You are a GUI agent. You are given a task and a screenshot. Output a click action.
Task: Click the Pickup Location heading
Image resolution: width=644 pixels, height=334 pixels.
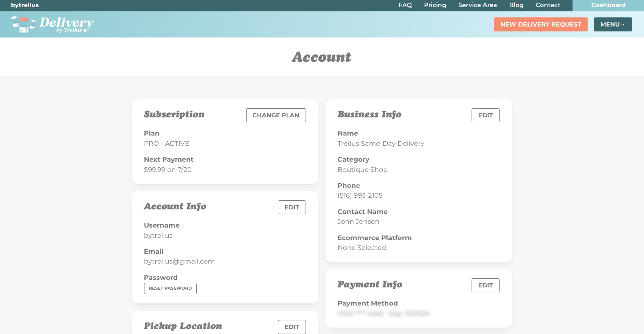[183, 326]
